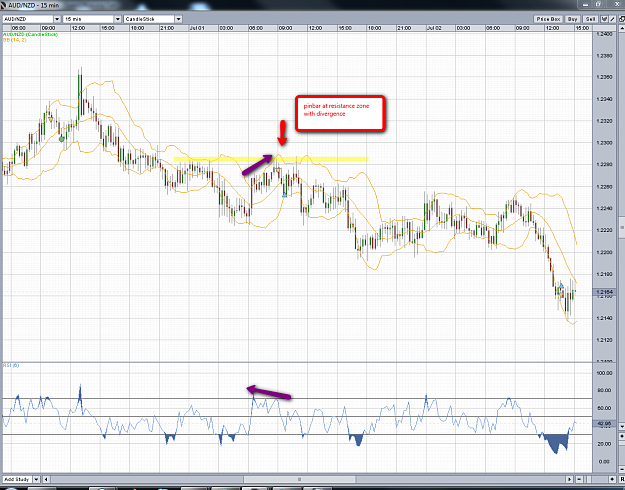This screenshot has height=490, width=625.
Task: Click the current price tag 1.2164
Action: 605,292
